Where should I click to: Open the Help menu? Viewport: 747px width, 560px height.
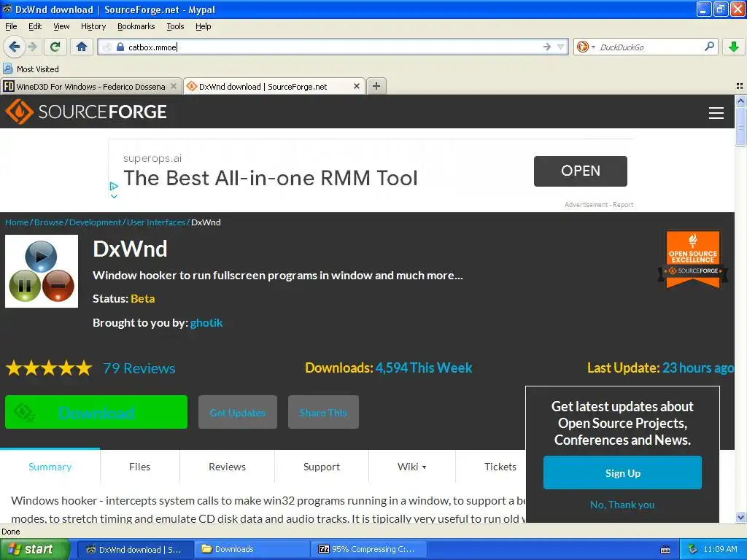pos(204,26)
